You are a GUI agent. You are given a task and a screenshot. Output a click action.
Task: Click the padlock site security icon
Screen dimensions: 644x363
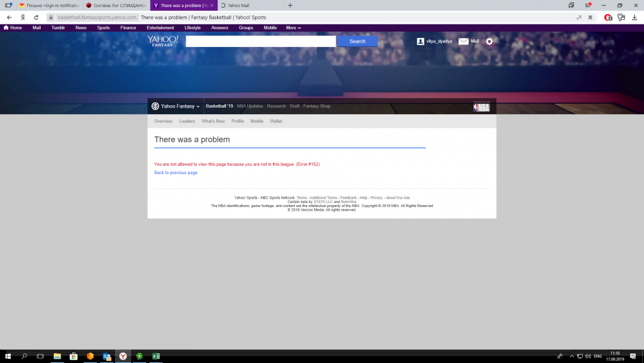pos(51,17)
